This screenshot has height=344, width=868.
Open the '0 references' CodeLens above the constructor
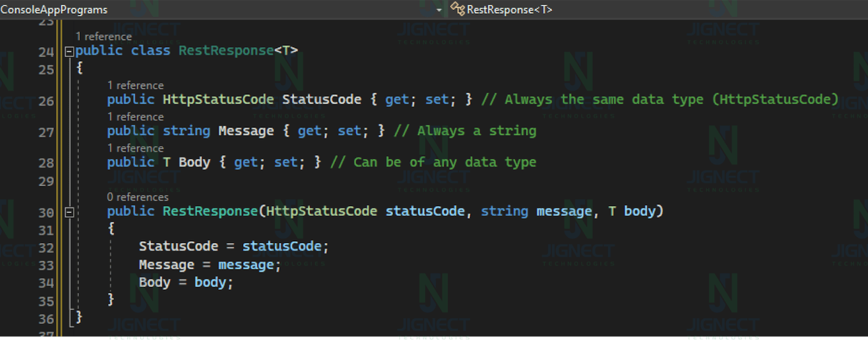pos(138,197)
